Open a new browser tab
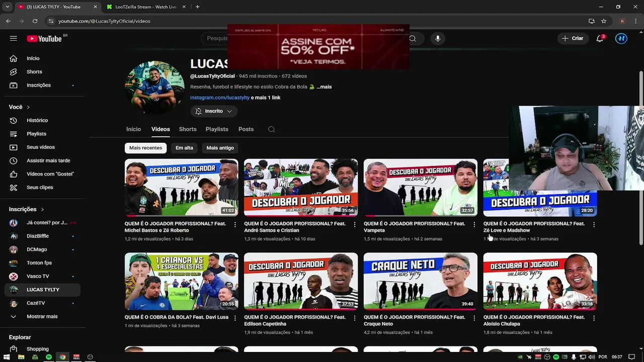Screen dimensions: 644x362 (197, 7)
